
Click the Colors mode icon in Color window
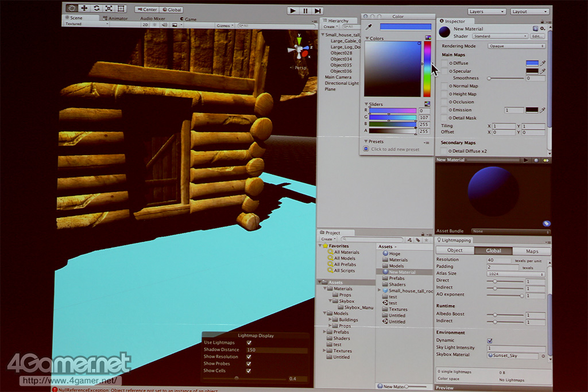point(427,38)
